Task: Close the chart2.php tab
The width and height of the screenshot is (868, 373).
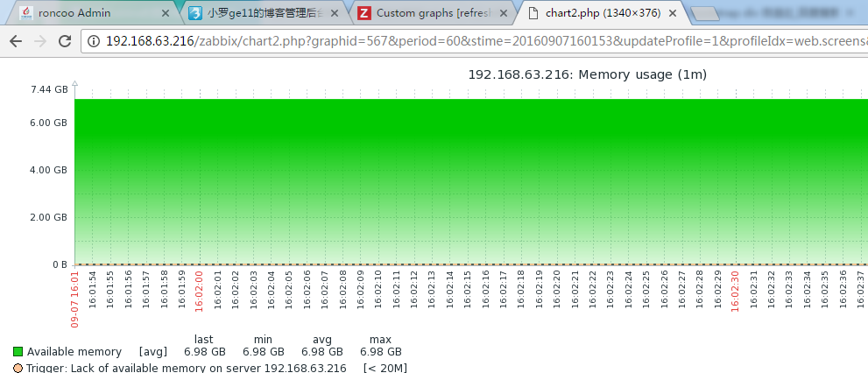Action: pyautogui.click(x=673, y=13)
